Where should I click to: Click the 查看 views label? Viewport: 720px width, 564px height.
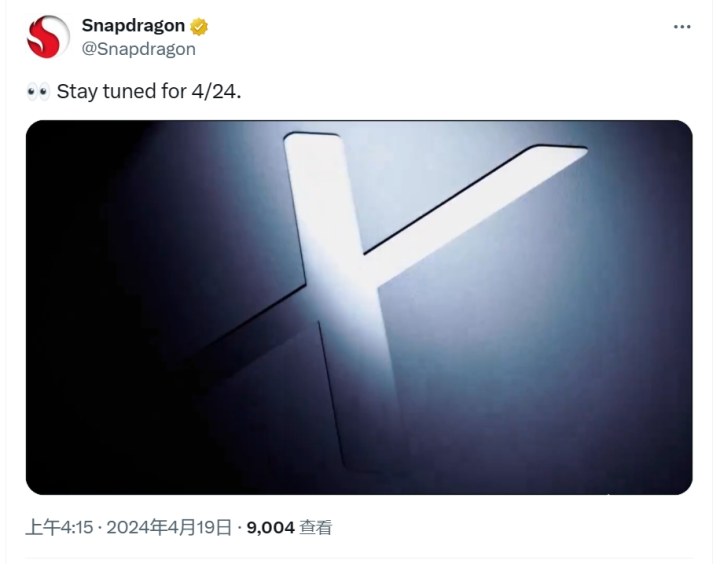coord(315,527)
